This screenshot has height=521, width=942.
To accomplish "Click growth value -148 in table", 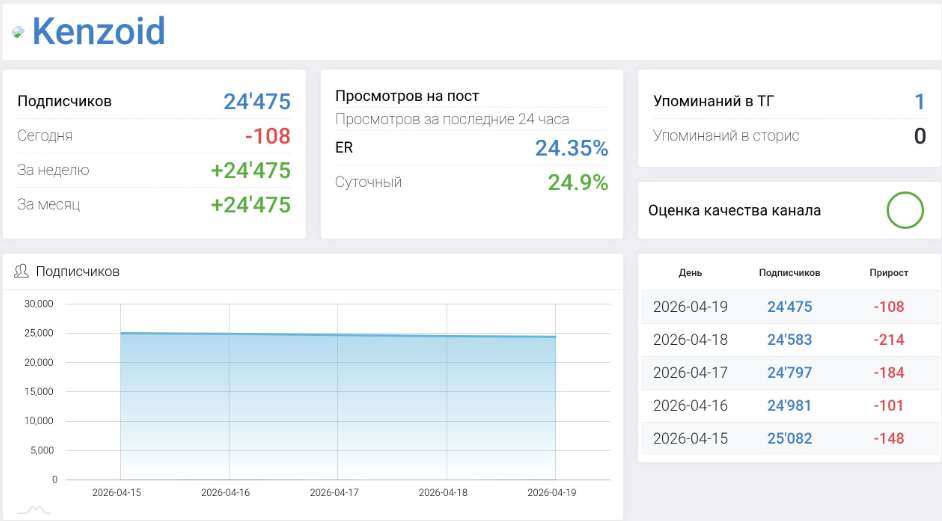I will pyautogui.click(x=889, y=439).
